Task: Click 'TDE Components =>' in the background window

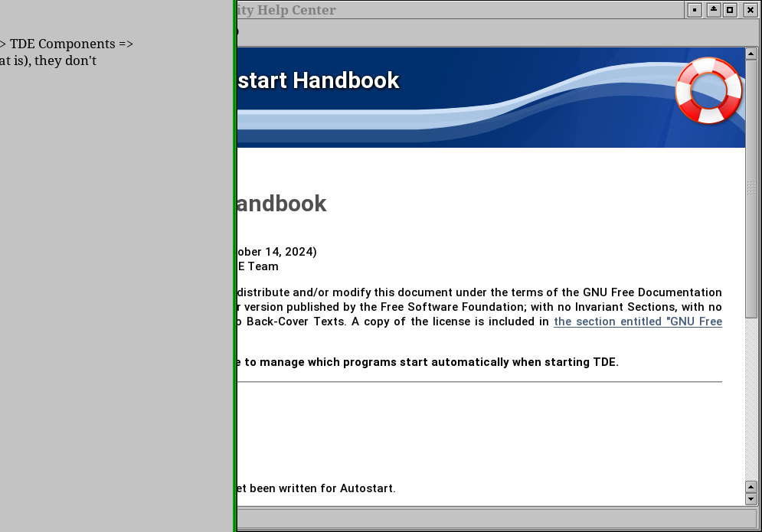Action: [71, 44]
